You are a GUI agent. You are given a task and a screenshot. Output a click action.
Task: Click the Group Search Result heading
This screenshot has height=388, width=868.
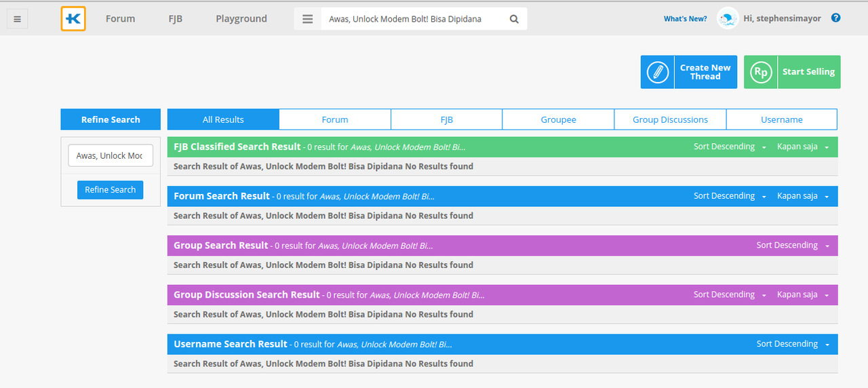pyautogui.click(x=221, y=246)
